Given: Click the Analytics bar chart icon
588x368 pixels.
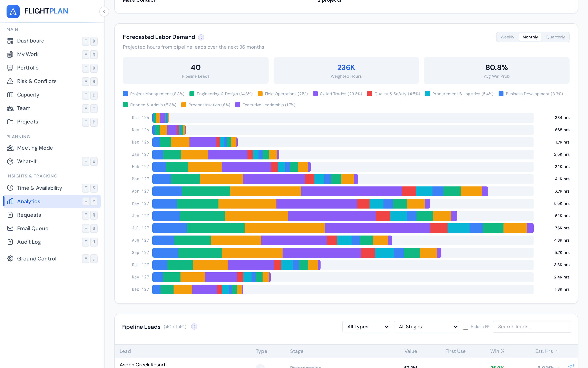Looking at the screenshot, I should tap(10, 202).
